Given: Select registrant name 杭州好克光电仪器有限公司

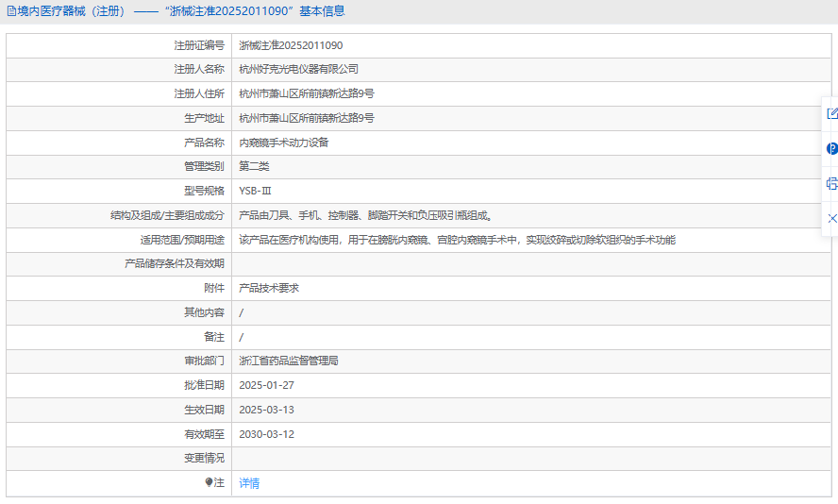Looking at the screenshot, I should point(298,69).
